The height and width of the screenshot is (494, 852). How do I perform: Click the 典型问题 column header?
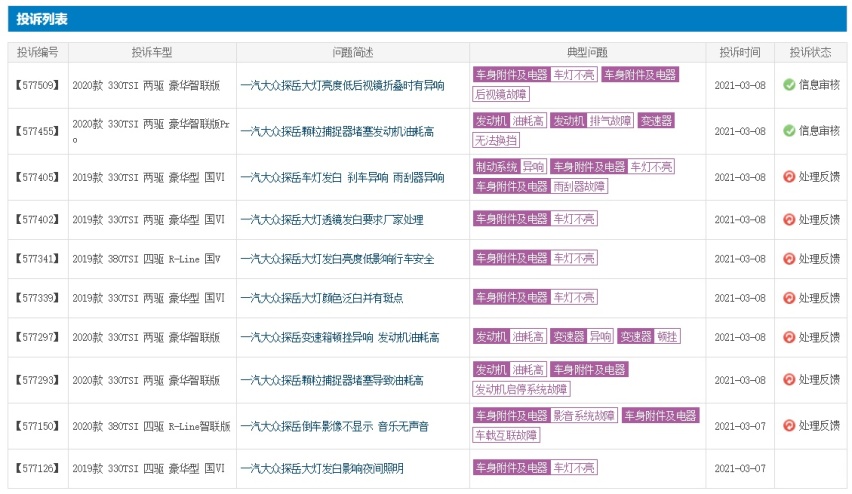coord(587,53)
